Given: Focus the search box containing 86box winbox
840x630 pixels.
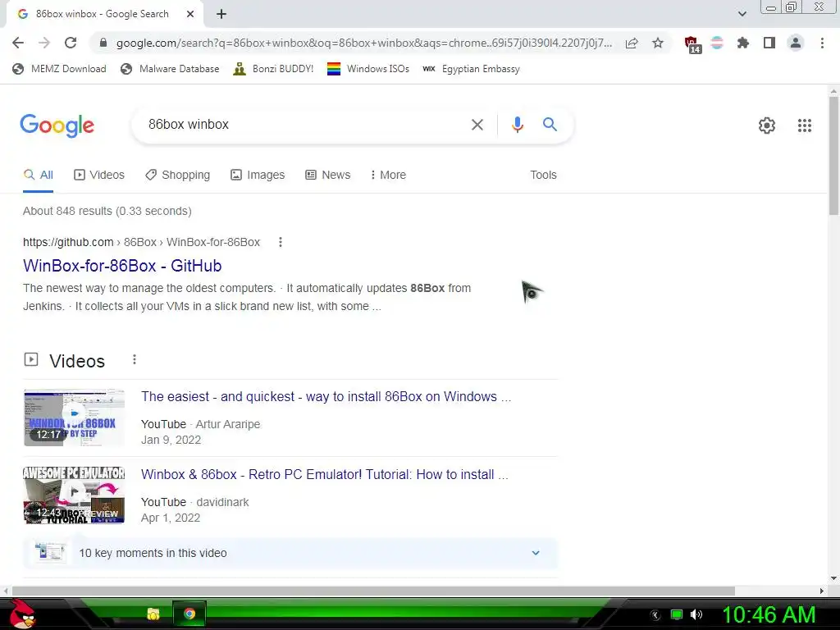Looking at the screenshot, I should [x=300, y=125].
